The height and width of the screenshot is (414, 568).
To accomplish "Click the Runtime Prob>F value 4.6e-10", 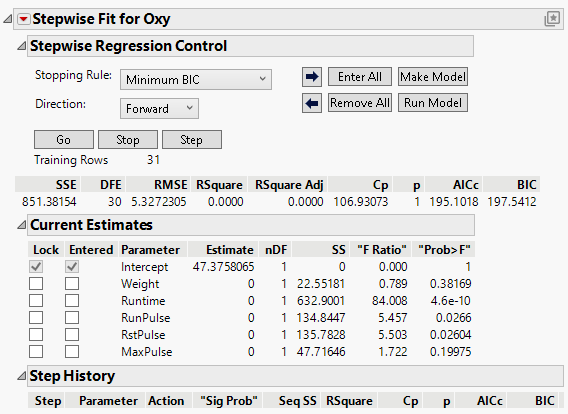I will [x=451, y=301].
